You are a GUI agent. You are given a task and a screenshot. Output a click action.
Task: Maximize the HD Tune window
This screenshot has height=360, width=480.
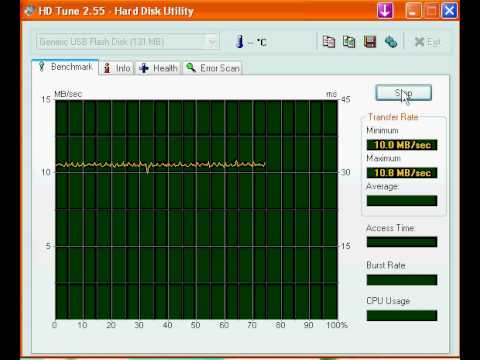(431, 11)
